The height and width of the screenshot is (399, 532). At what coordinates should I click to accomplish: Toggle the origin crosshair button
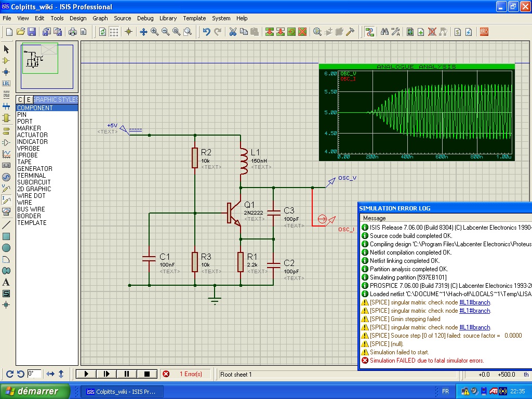tap(129, 32)
